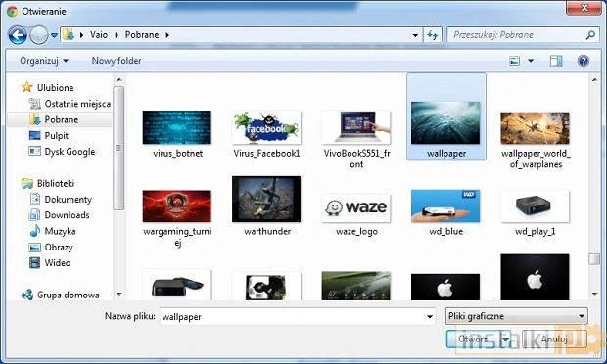This screenshot has height=364, width=607.
Task: Select Vaio in the address breadcrumb
Action: [99, 35]
